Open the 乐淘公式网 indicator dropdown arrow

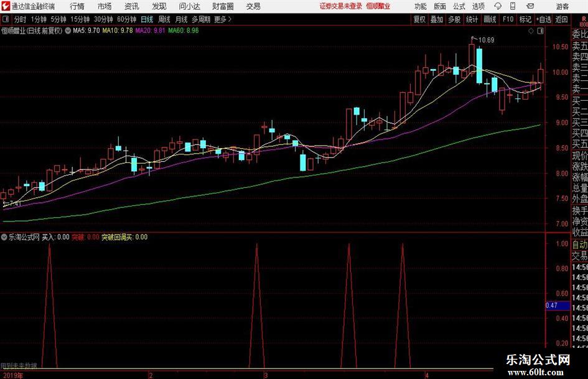click(4, 237)
